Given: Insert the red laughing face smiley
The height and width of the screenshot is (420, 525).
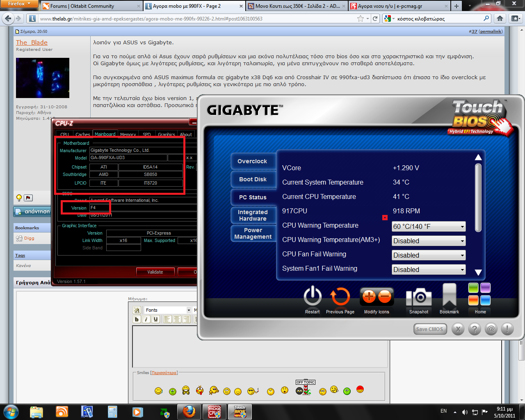Looking at the screenshot, I should (360, 389).
